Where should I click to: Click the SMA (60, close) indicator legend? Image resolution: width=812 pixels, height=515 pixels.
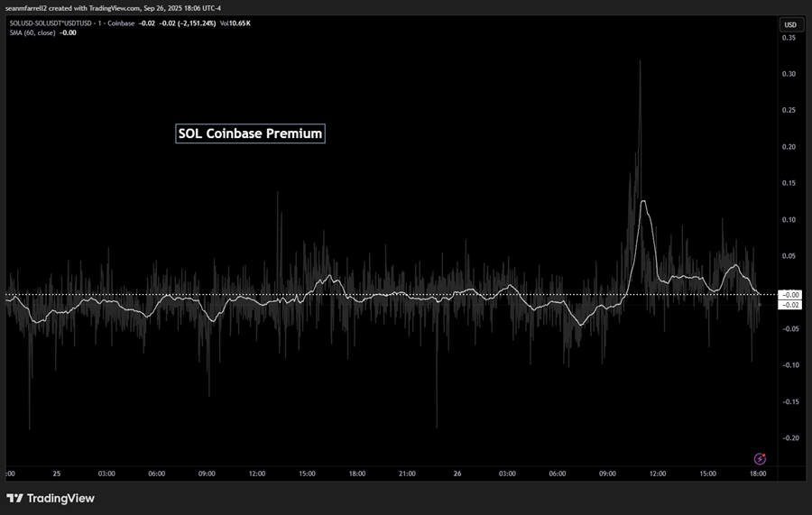click(x=32, y=32)
